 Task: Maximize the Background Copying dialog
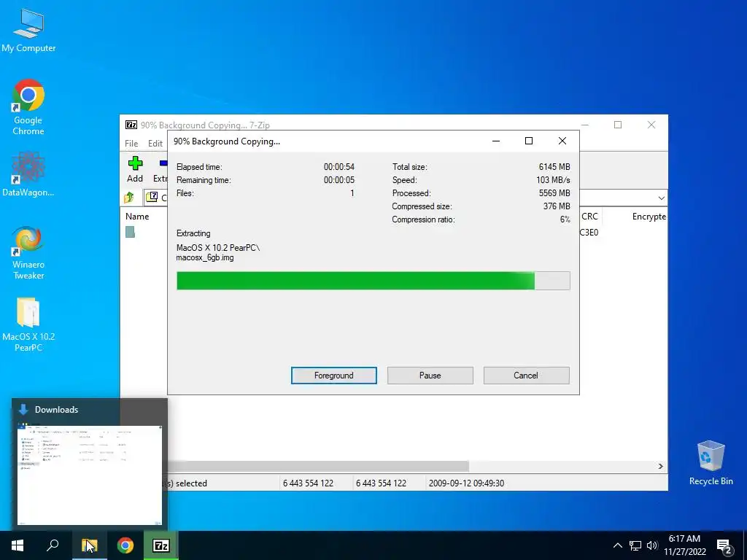tap(529, 141)
